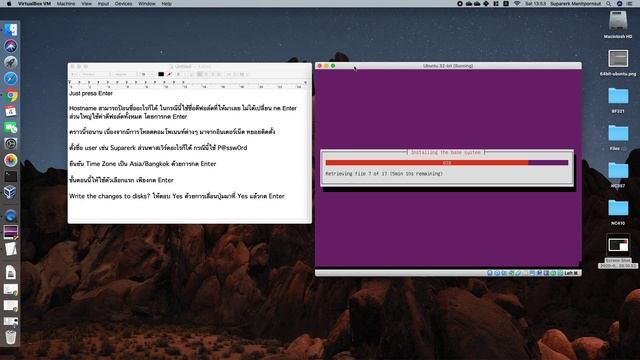The width and height of the screenshot is (640, 360).
Task: Launch Safari from the Dock
Action: pyautogui.click(x=11, y=78)
